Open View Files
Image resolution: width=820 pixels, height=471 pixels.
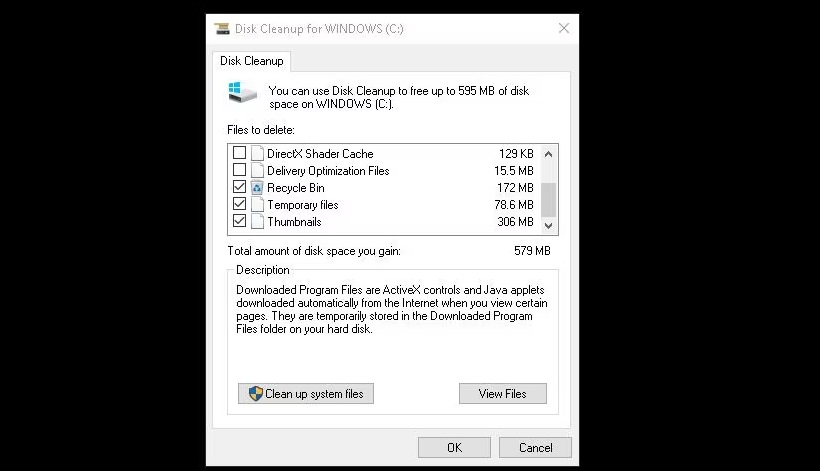[503, 394]
